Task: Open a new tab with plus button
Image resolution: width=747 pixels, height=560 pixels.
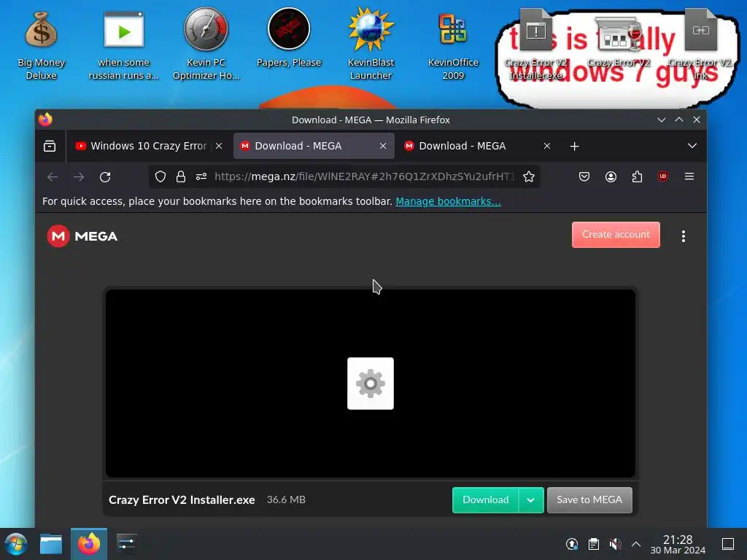Action: tap(575, 146)
